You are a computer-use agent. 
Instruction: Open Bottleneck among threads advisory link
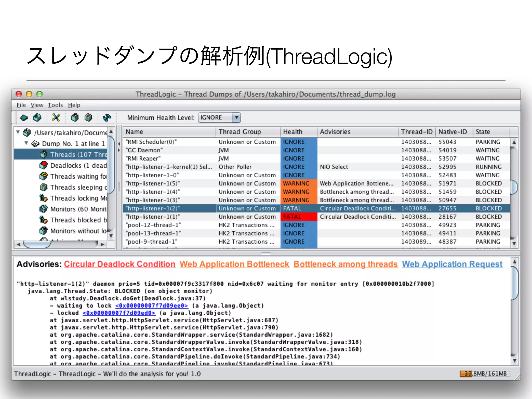(x=346, y=264)
